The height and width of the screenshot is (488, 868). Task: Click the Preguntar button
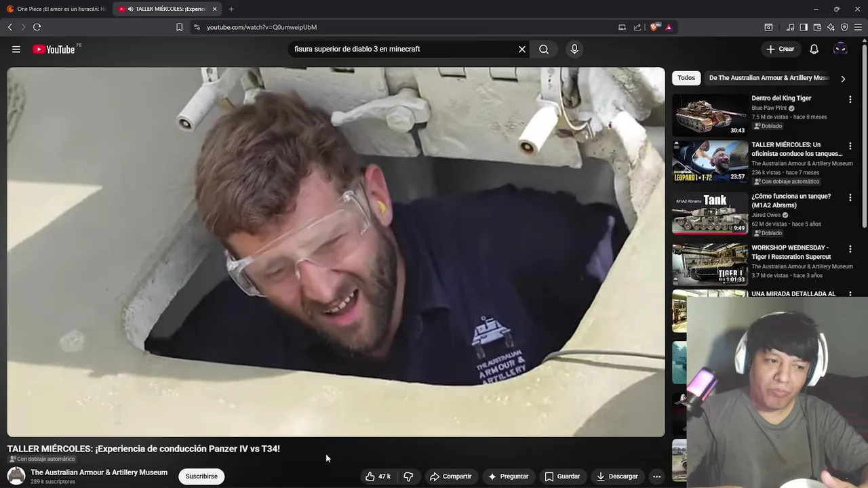tap(508, 476)
